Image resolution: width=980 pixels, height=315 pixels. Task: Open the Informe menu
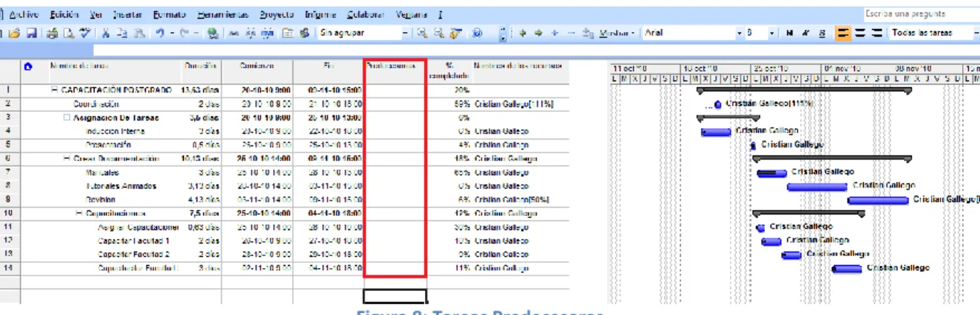(x=321, y=14)
